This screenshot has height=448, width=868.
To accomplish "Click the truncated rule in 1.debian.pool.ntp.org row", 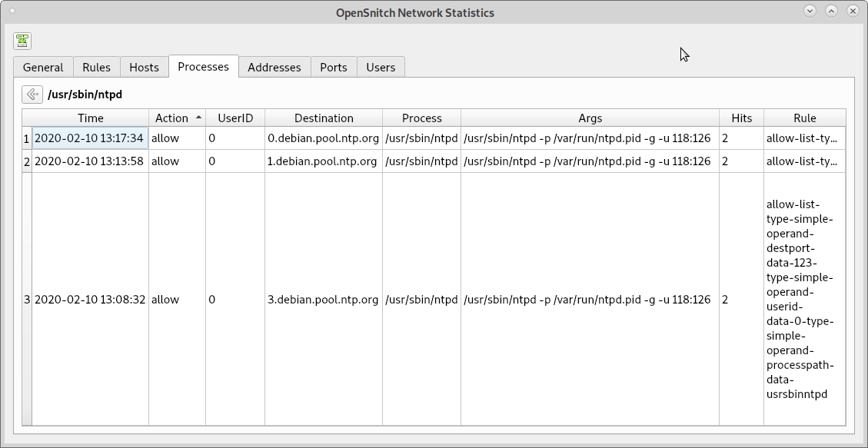I will point(805,161).
